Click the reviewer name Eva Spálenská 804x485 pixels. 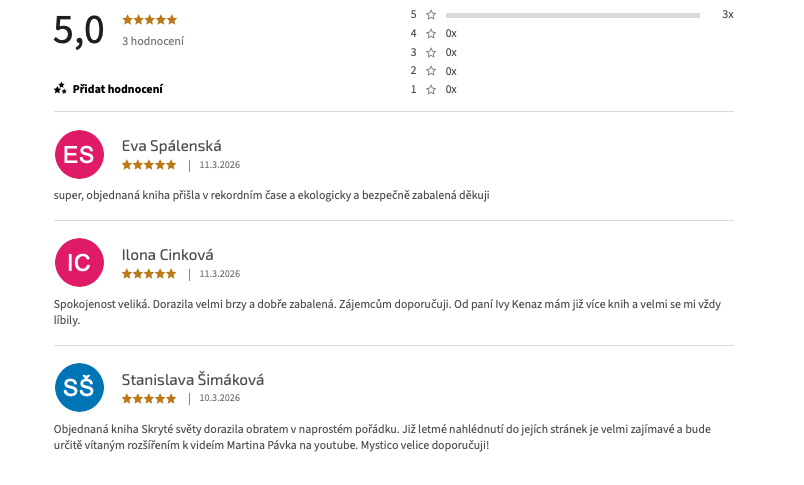click(x=171, y=146)
